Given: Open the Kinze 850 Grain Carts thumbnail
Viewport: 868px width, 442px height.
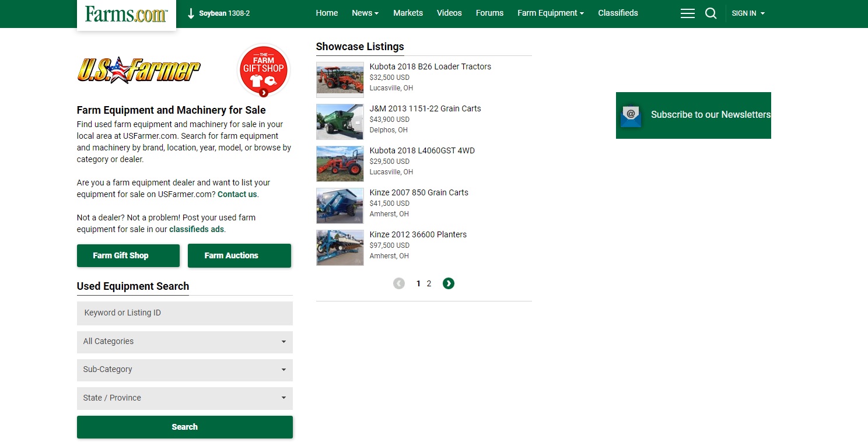Looking at the screenshot, I should pos(340,206).
